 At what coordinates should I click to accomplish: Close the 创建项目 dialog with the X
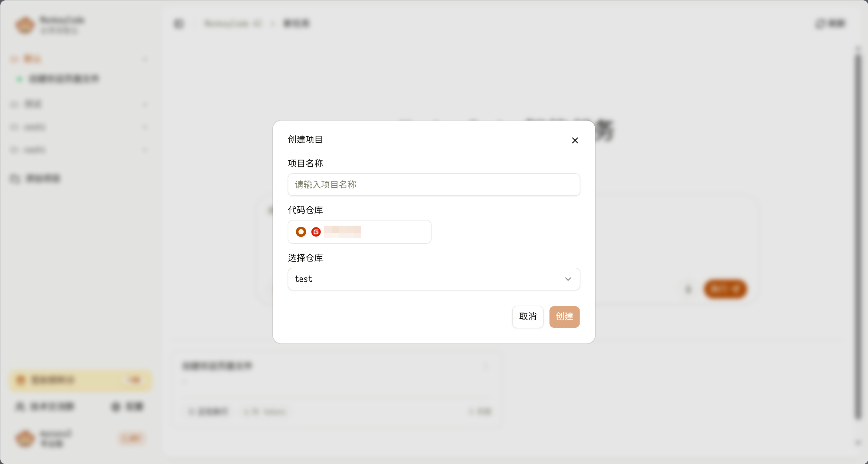click(575, 141)
